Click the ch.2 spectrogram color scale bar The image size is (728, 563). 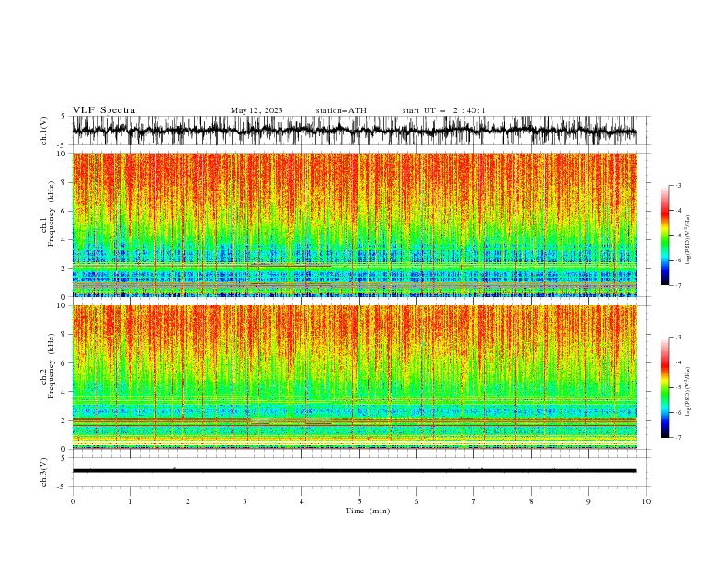pos(665,387)
